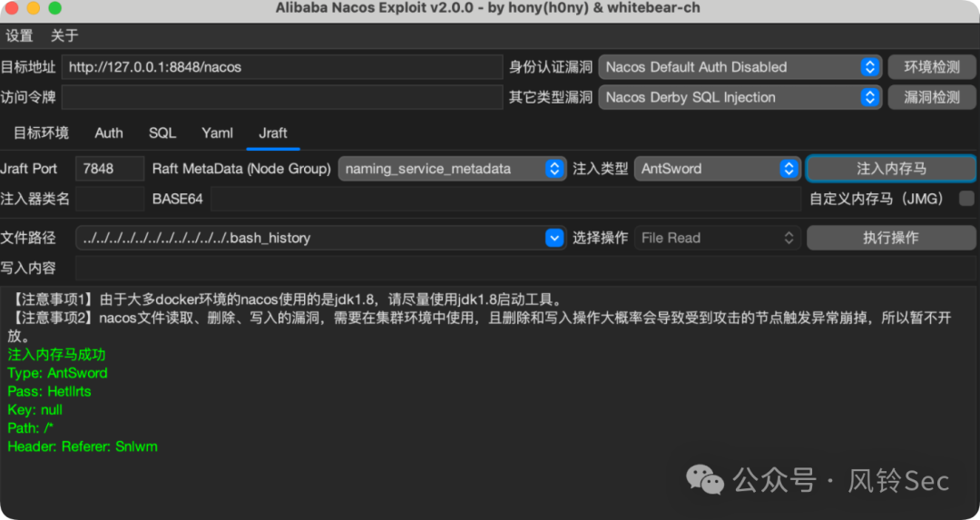Screen dimensions: 980x520
Task: Maximize the window with the green button
Action: point(55,8)
